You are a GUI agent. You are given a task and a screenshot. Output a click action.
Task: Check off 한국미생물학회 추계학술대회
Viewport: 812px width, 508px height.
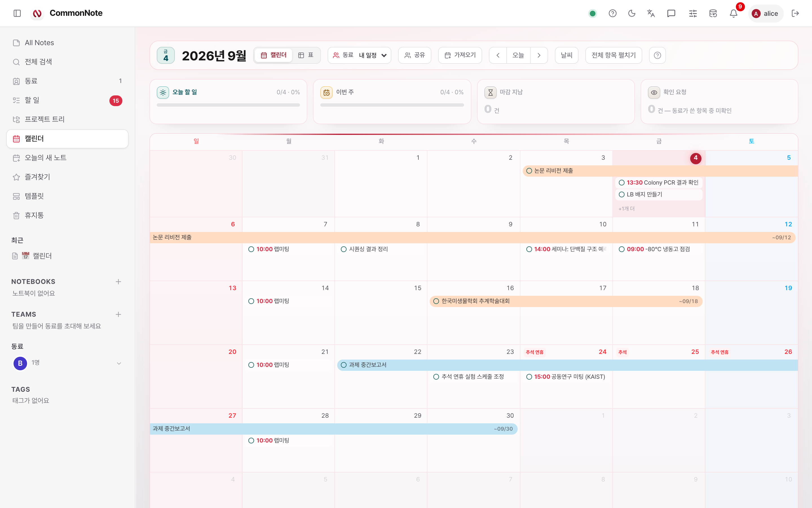pos(436,301)
